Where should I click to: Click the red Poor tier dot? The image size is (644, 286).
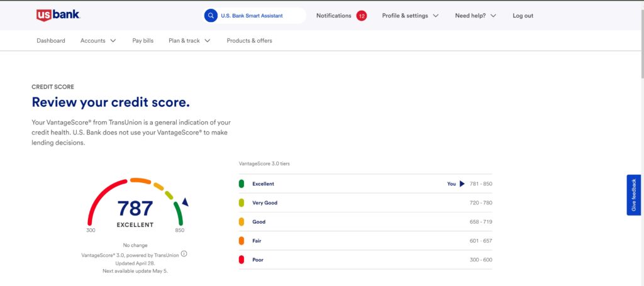(241, 260)
